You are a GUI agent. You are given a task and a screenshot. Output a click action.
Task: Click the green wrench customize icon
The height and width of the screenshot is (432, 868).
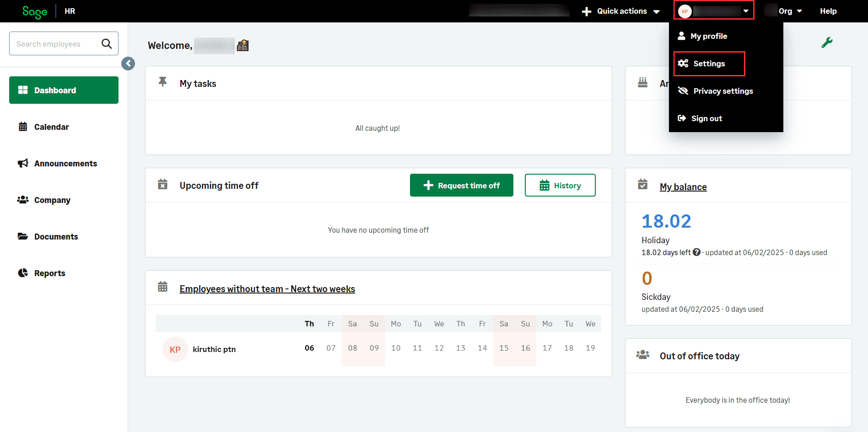[827, 43]
